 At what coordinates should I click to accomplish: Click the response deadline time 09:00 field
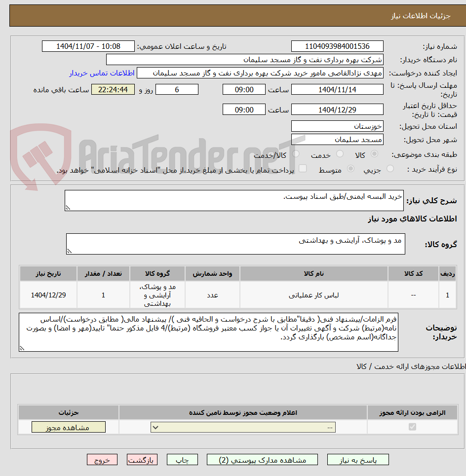244,90
